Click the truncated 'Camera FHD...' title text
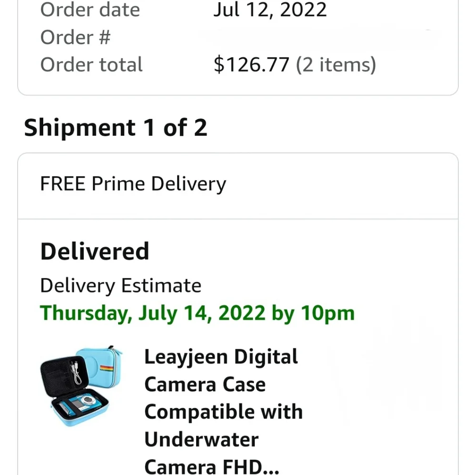 pyautogui.click(x=212, y=467)
